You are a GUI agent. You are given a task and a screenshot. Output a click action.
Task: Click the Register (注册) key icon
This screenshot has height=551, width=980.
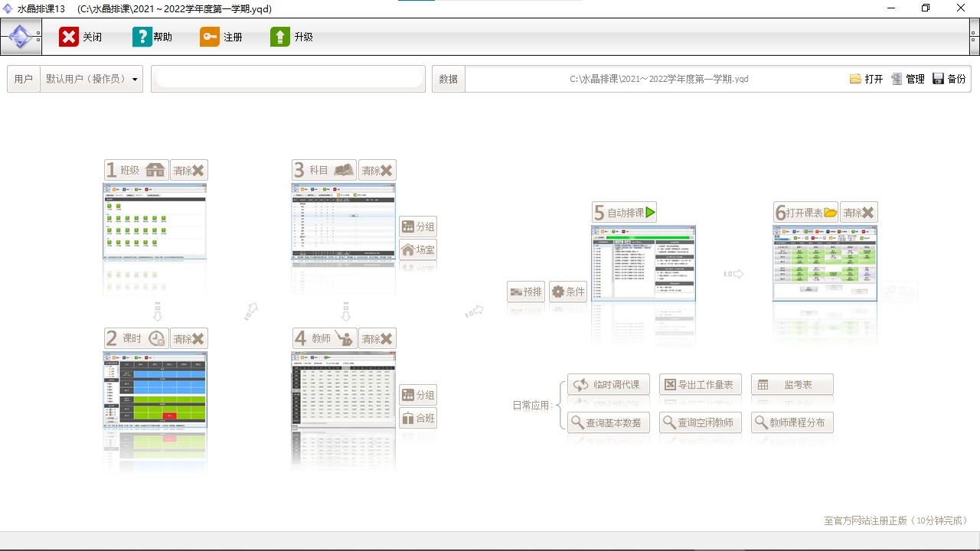coord(210,37)
